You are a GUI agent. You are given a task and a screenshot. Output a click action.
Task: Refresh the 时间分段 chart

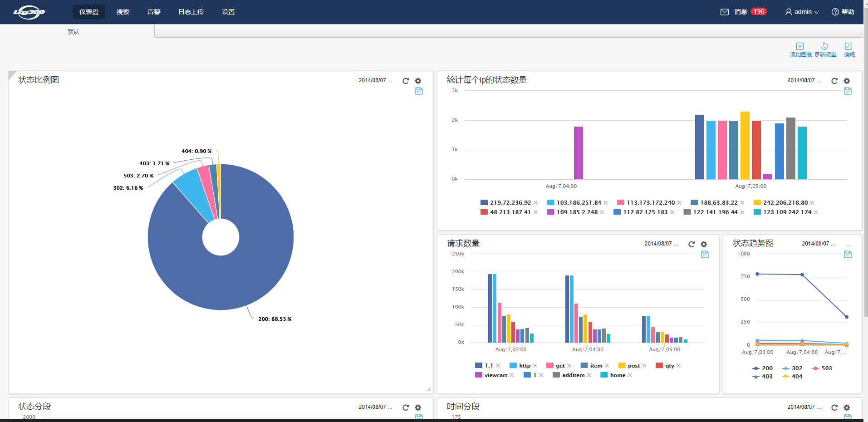coord(834,407)
